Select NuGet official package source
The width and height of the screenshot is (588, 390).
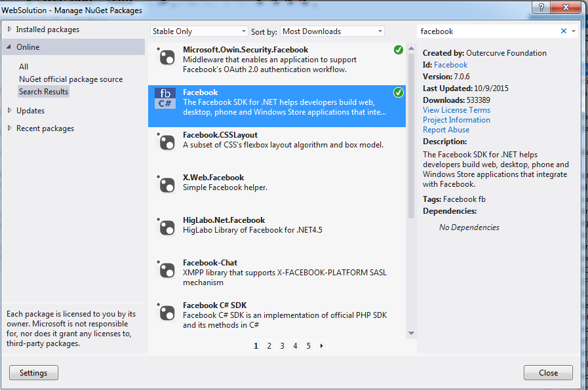click(71, 79)
